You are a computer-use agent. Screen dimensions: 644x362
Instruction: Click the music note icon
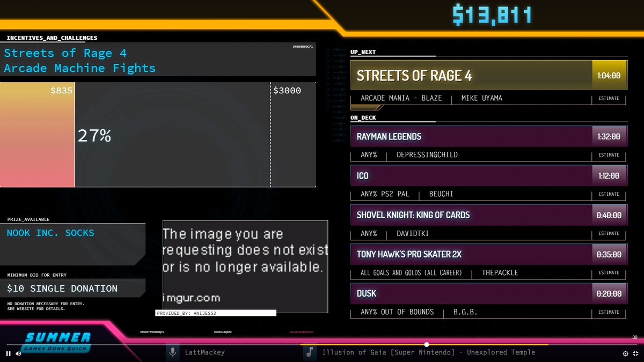pyautogui.click(x=309, y=352)
